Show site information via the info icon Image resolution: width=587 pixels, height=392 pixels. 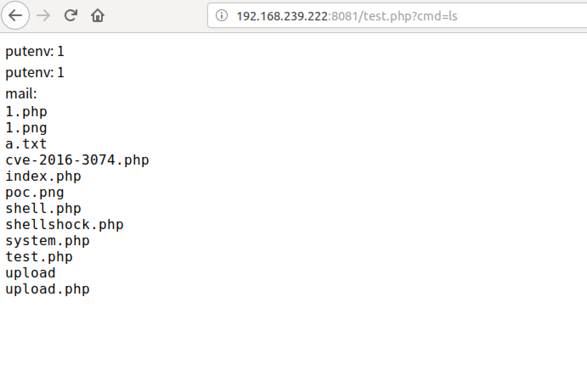tap(221, 16)
